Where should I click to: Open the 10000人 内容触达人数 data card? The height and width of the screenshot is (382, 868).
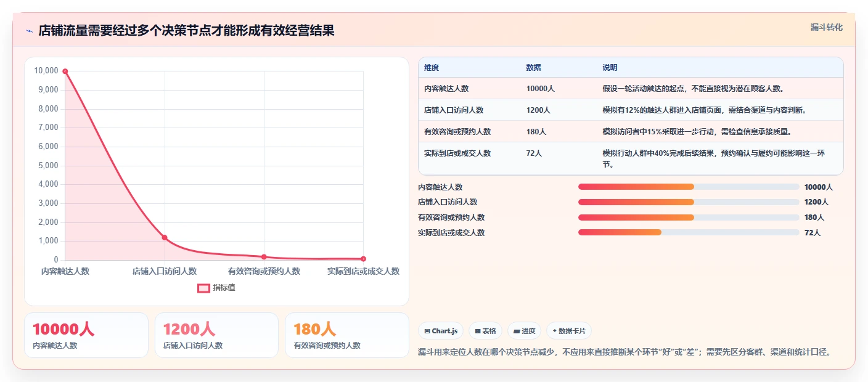(86, 335)
